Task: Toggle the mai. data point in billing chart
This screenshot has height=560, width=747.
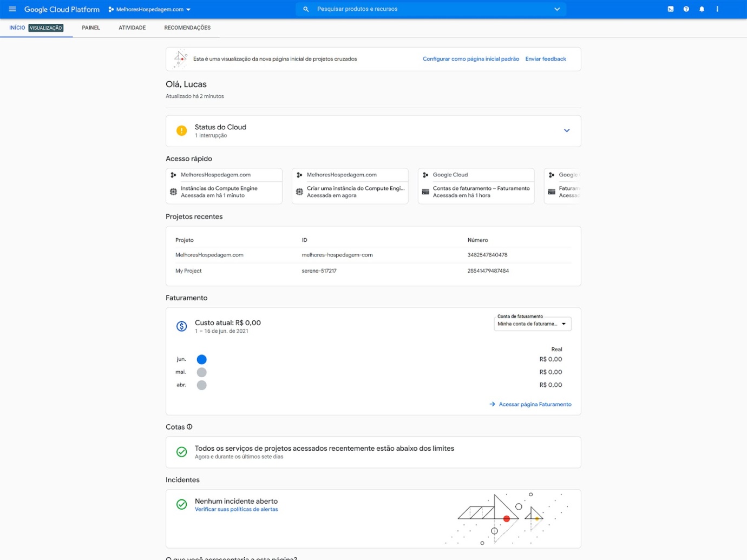Action: pyautogui.click(x=202, y=372)
